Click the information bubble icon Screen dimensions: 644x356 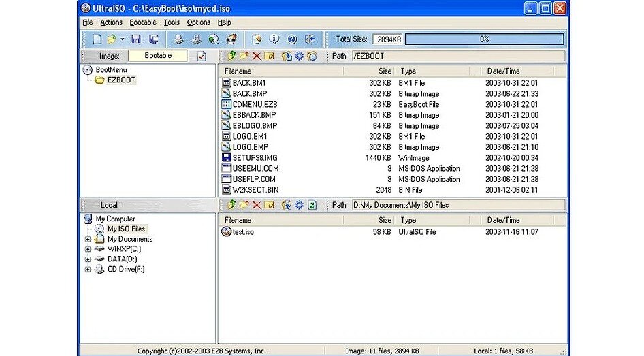274,39
